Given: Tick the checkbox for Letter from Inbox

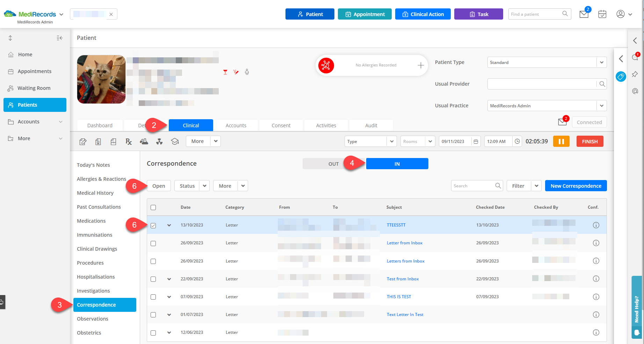Looking at the screenshot, I should click(x=153, y=243).
